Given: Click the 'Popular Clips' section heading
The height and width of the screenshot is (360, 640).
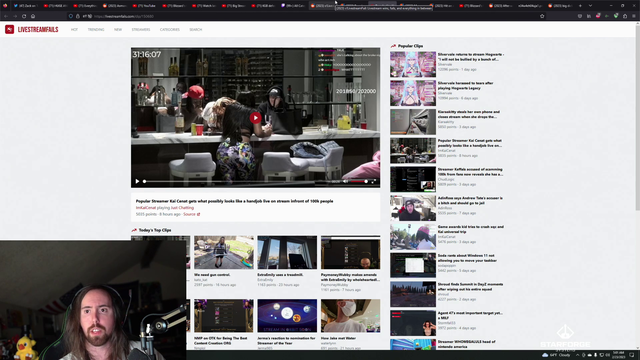Looking at the screenshot, I should tap(410, 46).
